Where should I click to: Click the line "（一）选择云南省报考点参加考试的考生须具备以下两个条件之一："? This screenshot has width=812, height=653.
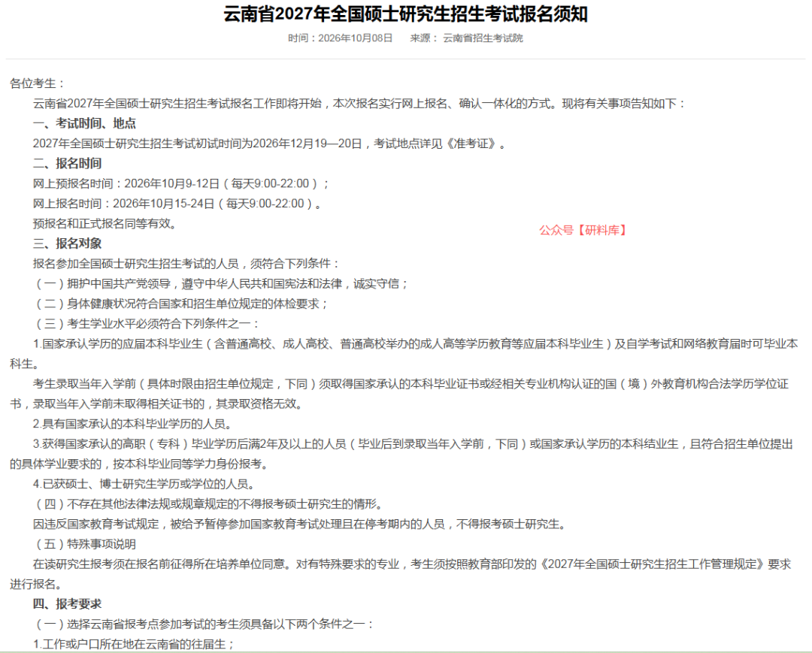coord(205,624)
